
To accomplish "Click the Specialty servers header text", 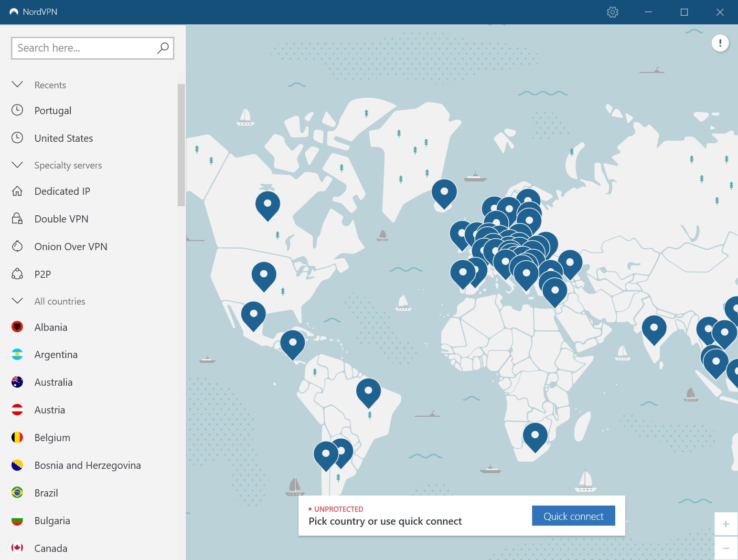I will 68,165.
